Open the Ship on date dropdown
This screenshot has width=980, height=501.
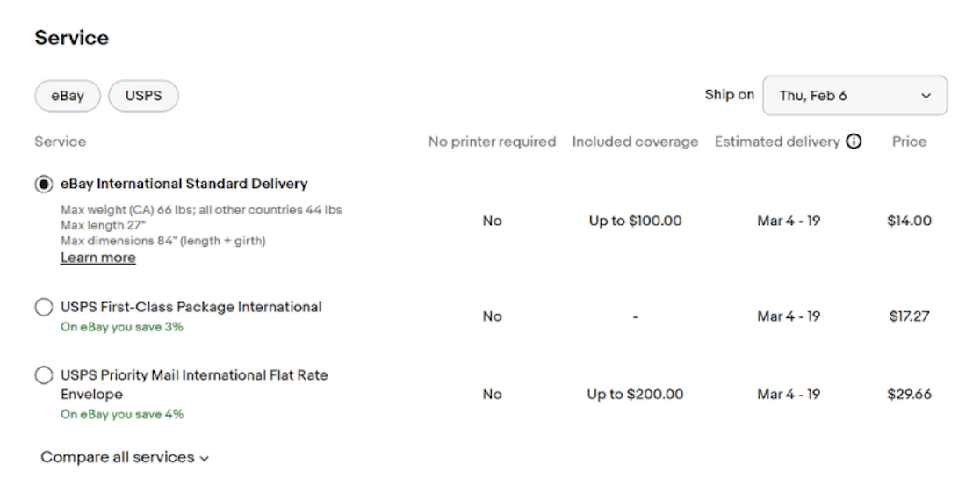click(x=854, y=96)
